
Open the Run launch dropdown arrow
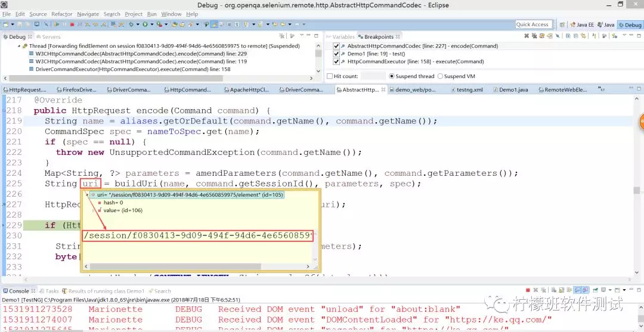coord(152,24)
